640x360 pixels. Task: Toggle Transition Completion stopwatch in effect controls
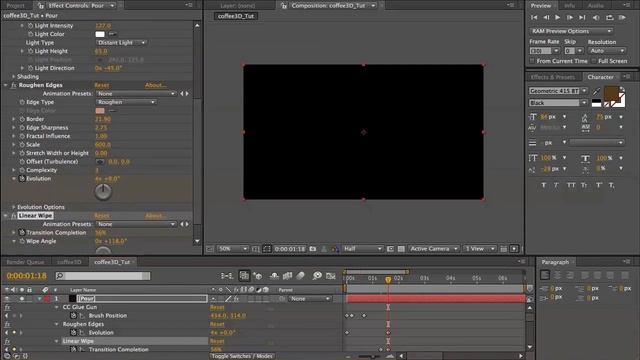pyautogui.click(x=22, y=233)
